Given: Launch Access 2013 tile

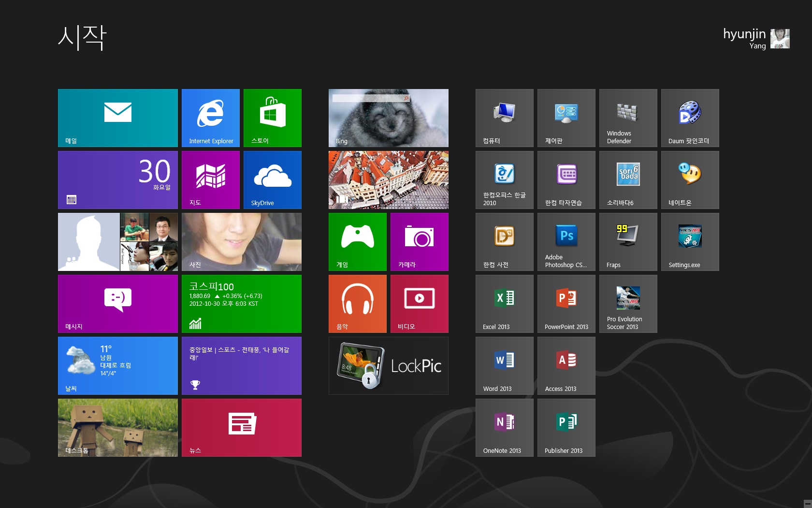Looking at the screenshot, I should tap(566, 366).
